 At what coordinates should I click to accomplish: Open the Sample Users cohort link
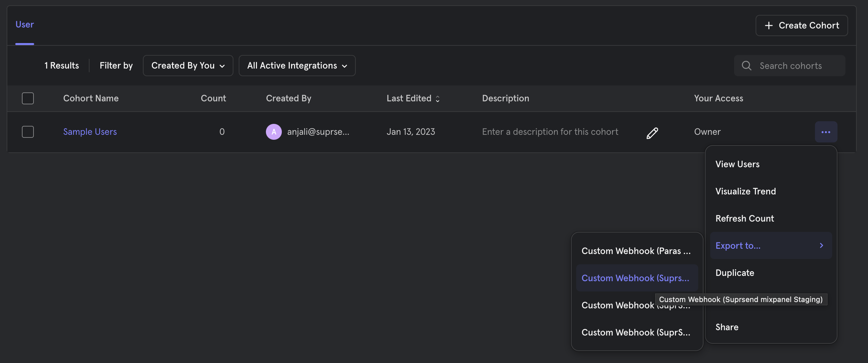point(90,132)
